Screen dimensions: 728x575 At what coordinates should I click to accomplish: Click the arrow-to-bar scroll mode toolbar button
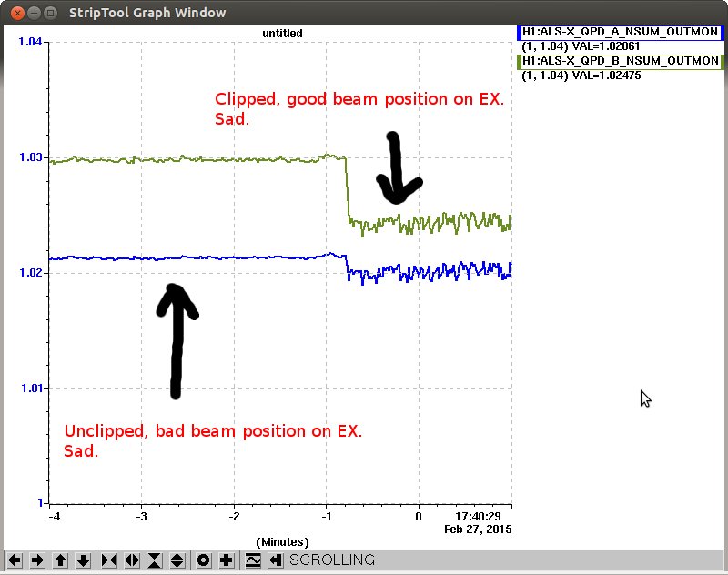(x=276, y=560)
